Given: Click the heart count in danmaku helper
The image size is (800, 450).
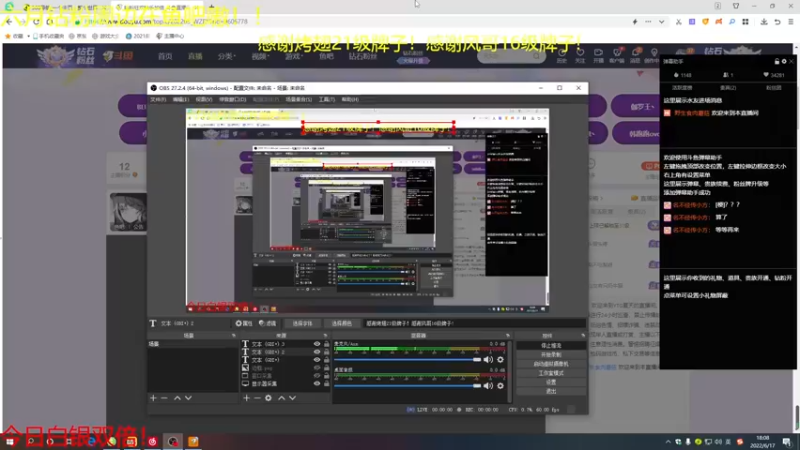Looking at the screenshot, I should click(774, 75).
